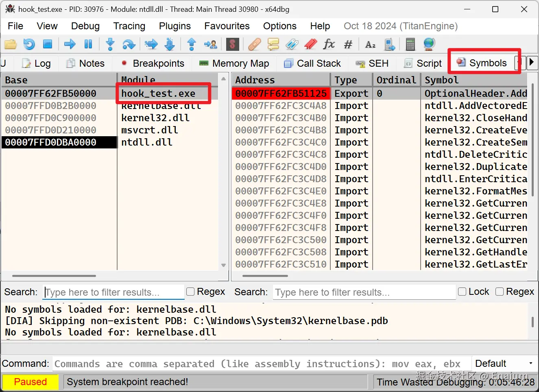This screenshot has width=539, height=392.
Task: Click the Trace into icon
Action: click(x=151, y=44)
